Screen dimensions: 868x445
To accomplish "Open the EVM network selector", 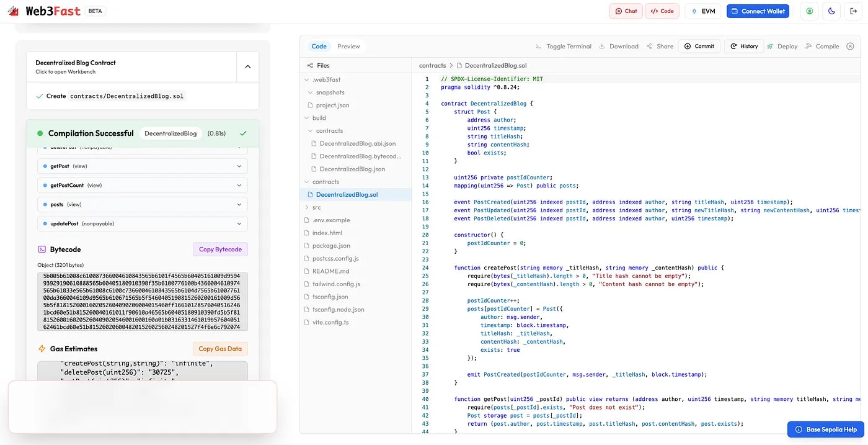I will pyautogui.click(x=703, y=11).
